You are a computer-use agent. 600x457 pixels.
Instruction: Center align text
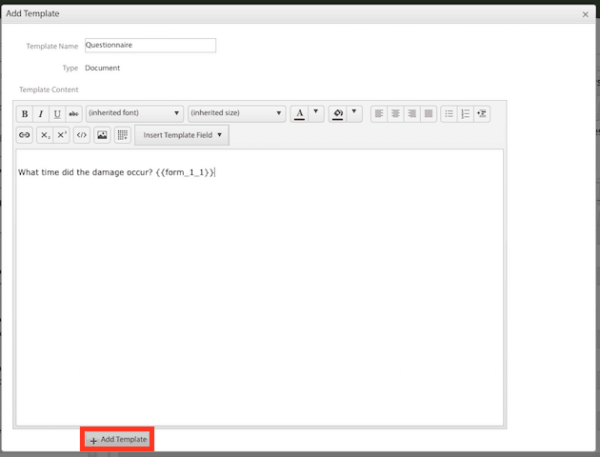395,114
